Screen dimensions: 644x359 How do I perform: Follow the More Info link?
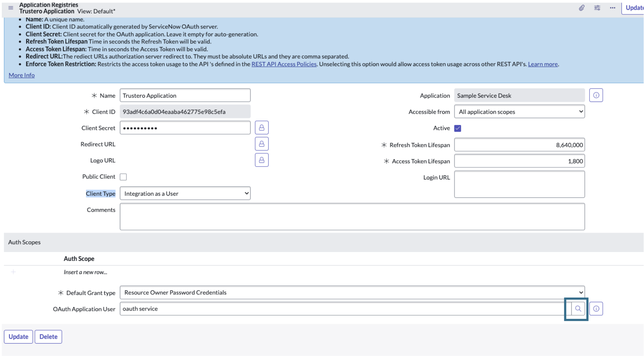pos(22,75)
